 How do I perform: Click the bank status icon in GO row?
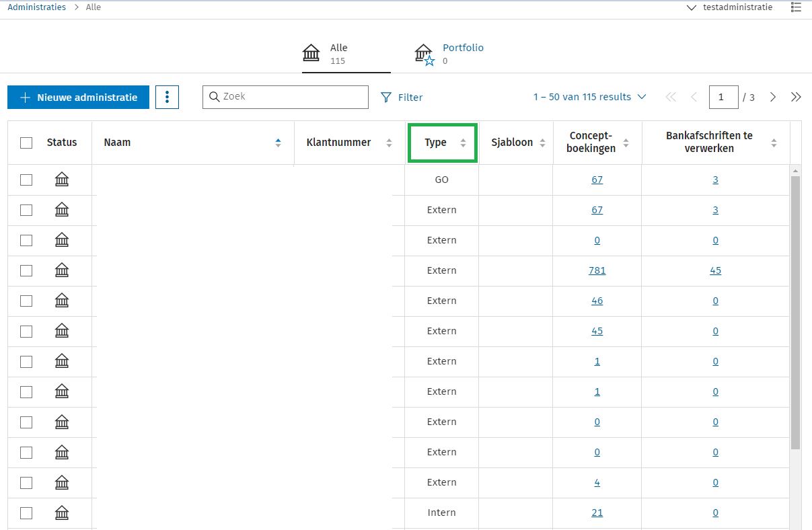62,180
